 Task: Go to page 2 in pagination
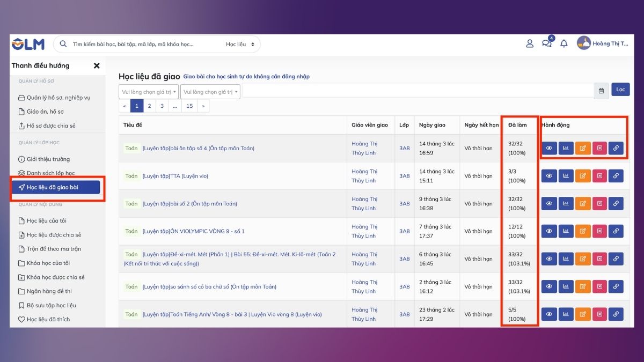149,106
